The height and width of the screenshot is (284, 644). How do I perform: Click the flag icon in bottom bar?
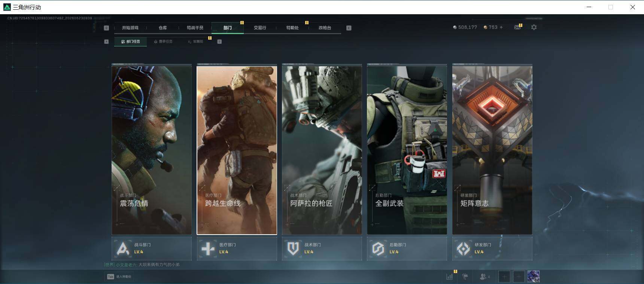click(x=465, y=277)
